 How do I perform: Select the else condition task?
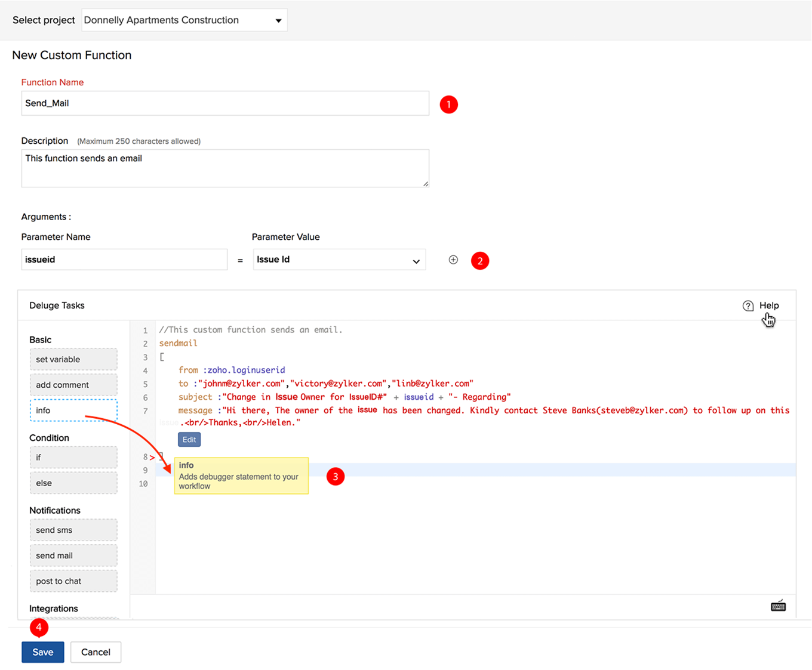pyautogui.click(x=73, y=483)
